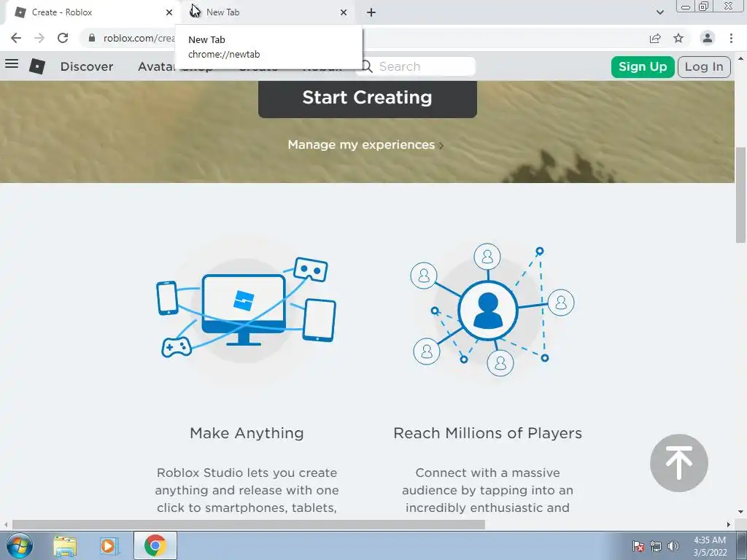The height and width of the screenshot is (560, 747).
Task: Click the vertical scrollbar thumb
Action: tap(741, 195)
